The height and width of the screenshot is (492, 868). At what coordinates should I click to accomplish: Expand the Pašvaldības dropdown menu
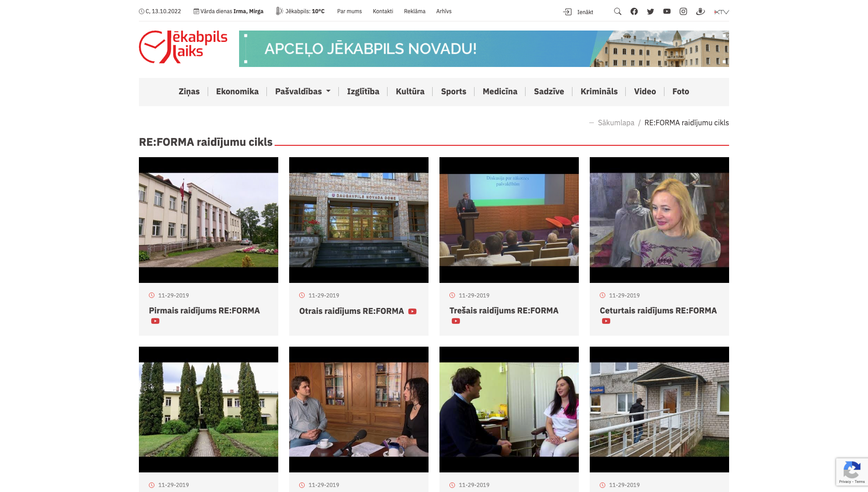302,92
